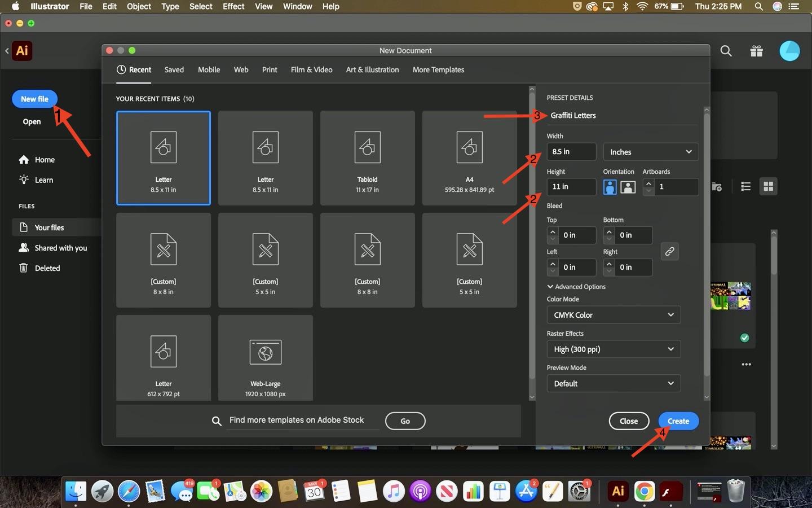Open the gift box what's new icon
Screen dimensions: 812x508
click(x=757, y=51)
